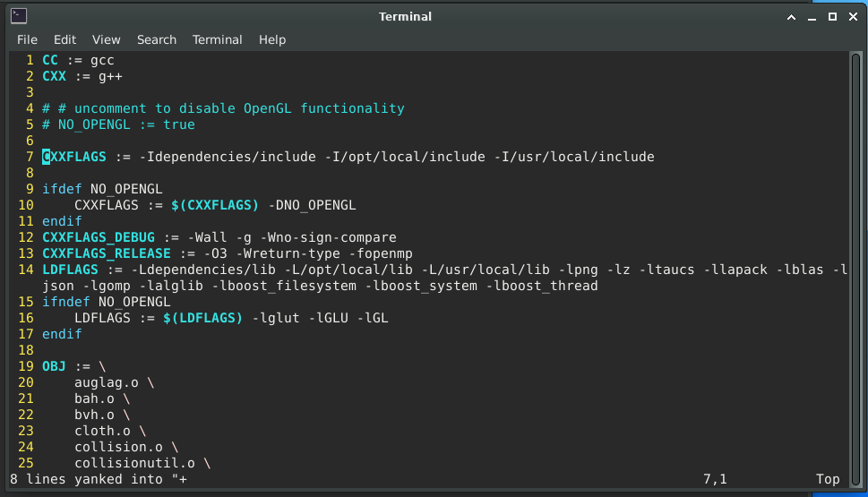Image resolution: width=868 pixels, height=497 pixels.
Task: Place cursor on CXXFLAGS at line 7
Action: 74,157
